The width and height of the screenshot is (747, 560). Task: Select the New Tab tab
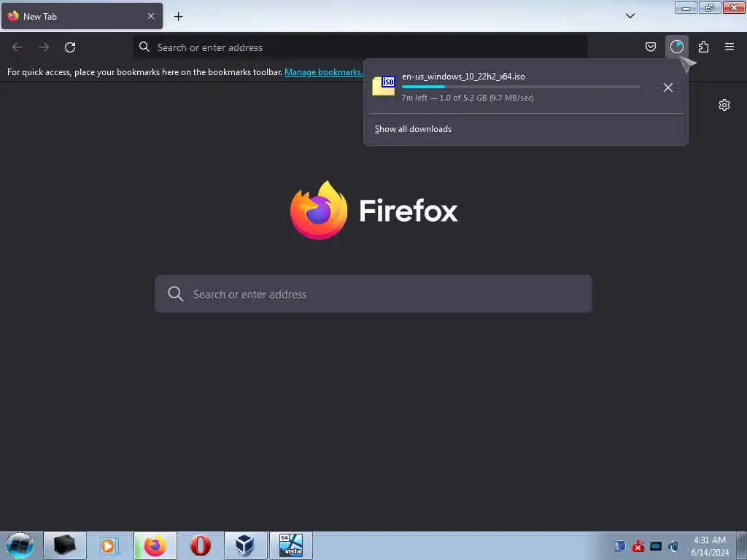point(82,16)
